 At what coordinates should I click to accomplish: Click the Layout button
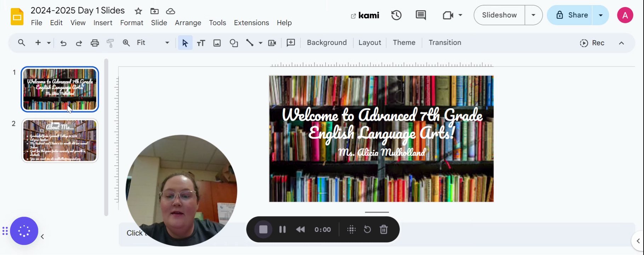coord(370,42)
